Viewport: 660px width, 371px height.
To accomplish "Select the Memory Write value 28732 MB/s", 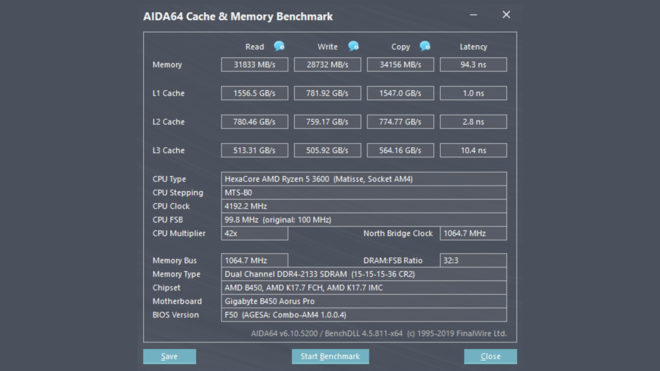I will coord(327,64).
